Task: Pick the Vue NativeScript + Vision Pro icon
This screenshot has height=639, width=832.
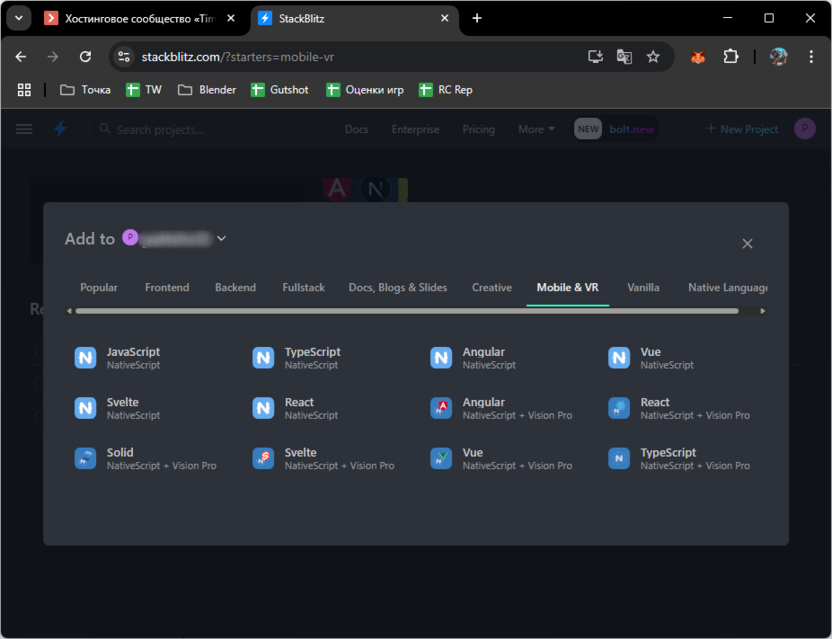Action: pos(441,458)
